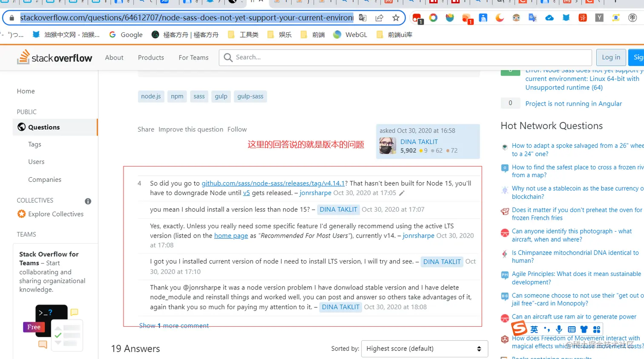Bookmark this page with the star icon
This screenshot has height=359, width=644.
pyautogui.click(x=396, y=18)
